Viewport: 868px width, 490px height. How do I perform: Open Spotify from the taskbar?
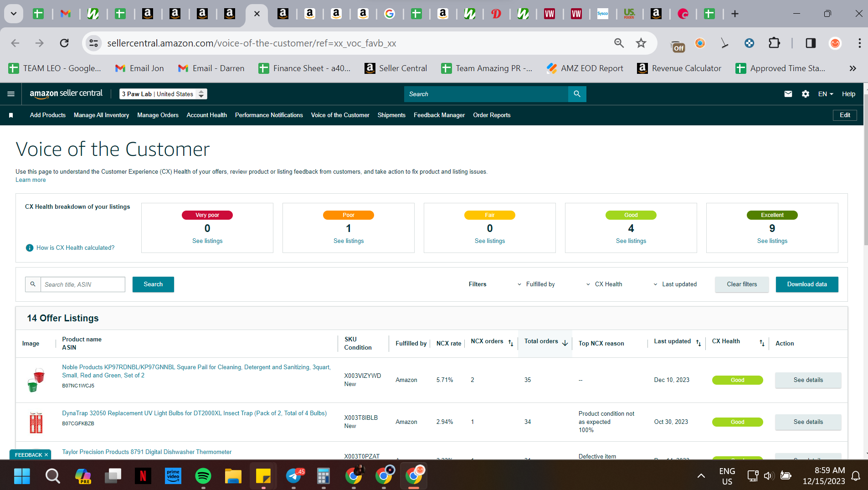click(203, 476)
